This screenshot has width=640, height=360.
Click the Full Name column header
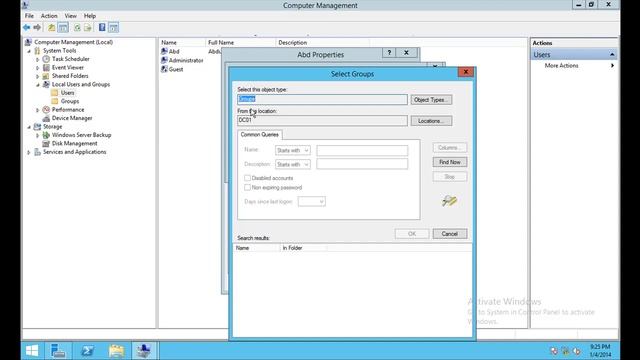[241, 42]
